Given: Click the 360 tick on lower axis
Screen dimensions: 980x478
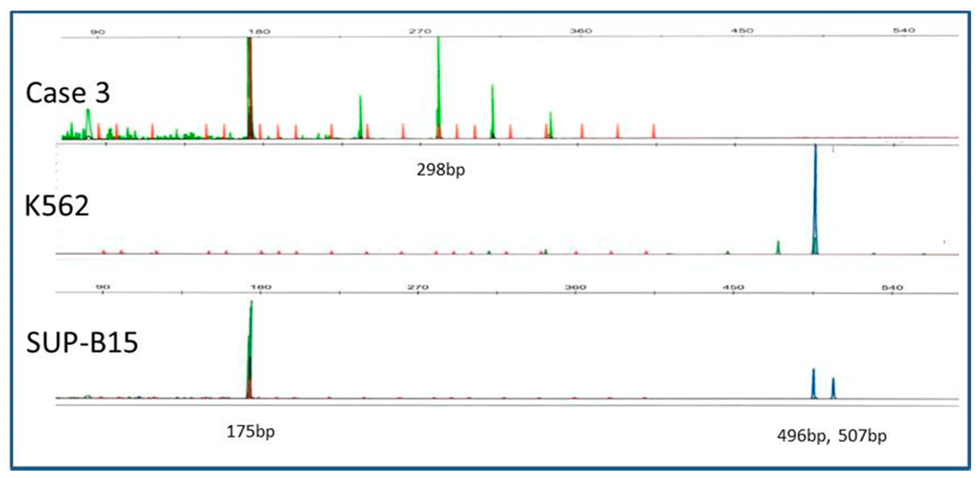Looking at the screenshot, I should coord(575,287).
